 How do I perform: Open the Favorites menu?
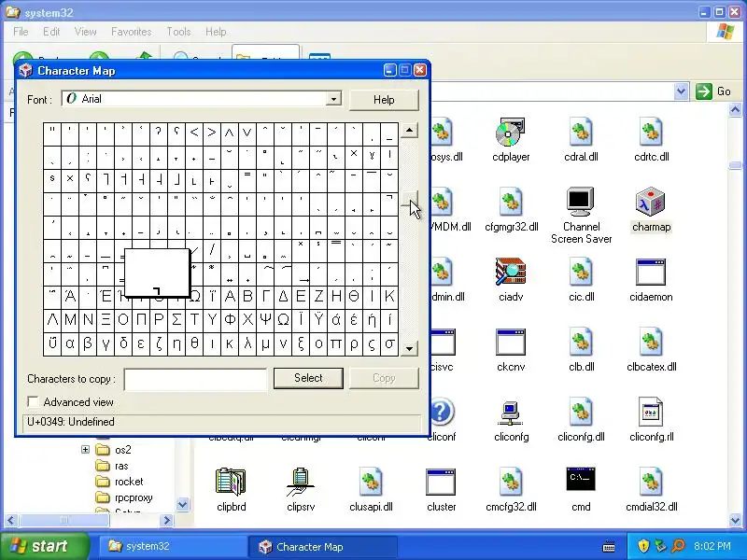pyautogui.click(x=131, y=32)
